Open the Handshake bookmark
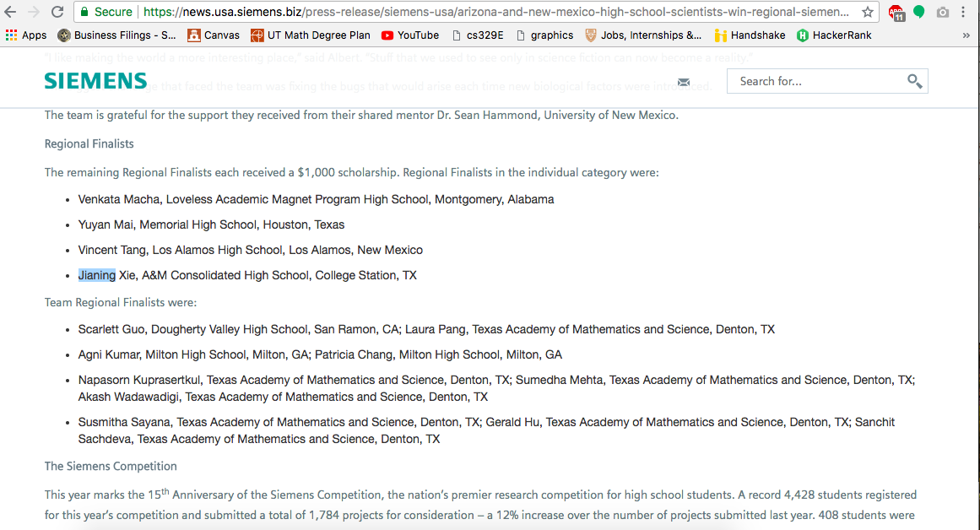The image size is (980, 530). (750, 35)
